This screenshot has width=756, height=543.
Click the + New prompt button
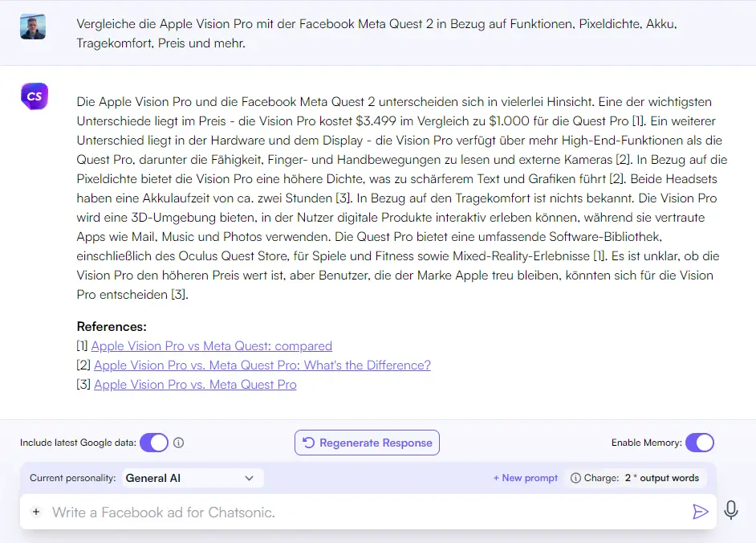point(525,478)
